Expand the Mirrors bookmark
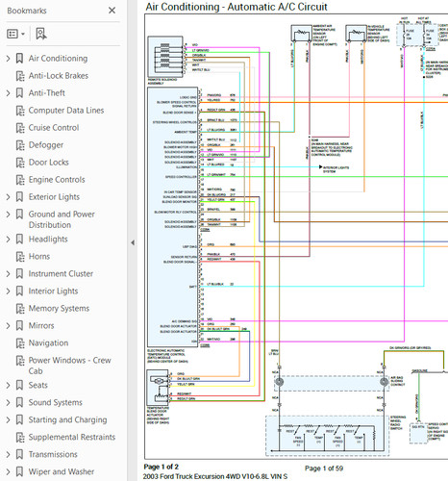The width and height of the screenshot is (448, 481). (9, 326)
